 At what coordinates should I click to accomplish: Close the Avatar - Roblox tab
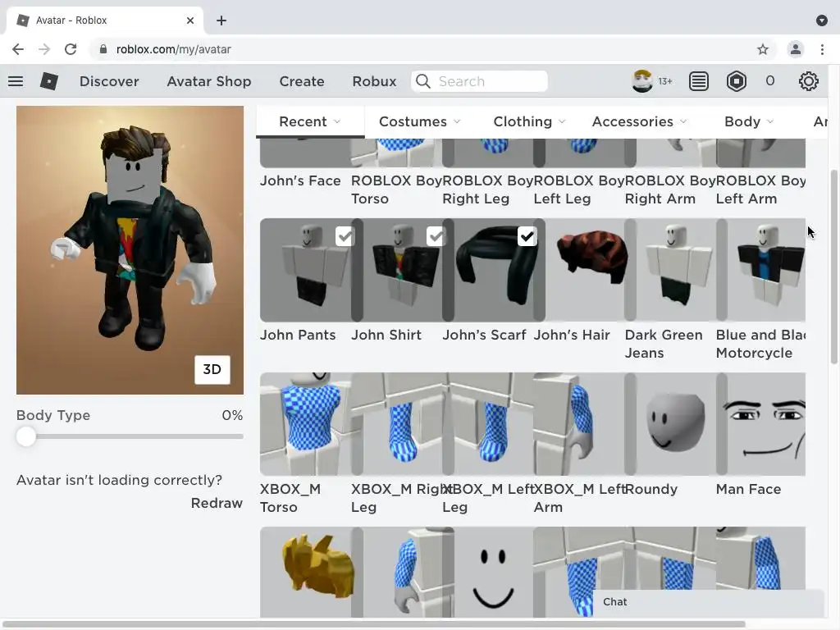pos(190,21)
